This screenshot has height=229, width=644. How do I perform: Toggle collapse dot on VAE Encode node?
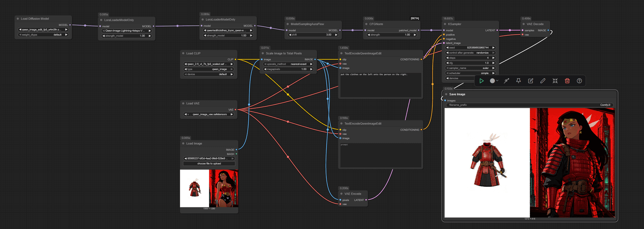tap(341, 194)
